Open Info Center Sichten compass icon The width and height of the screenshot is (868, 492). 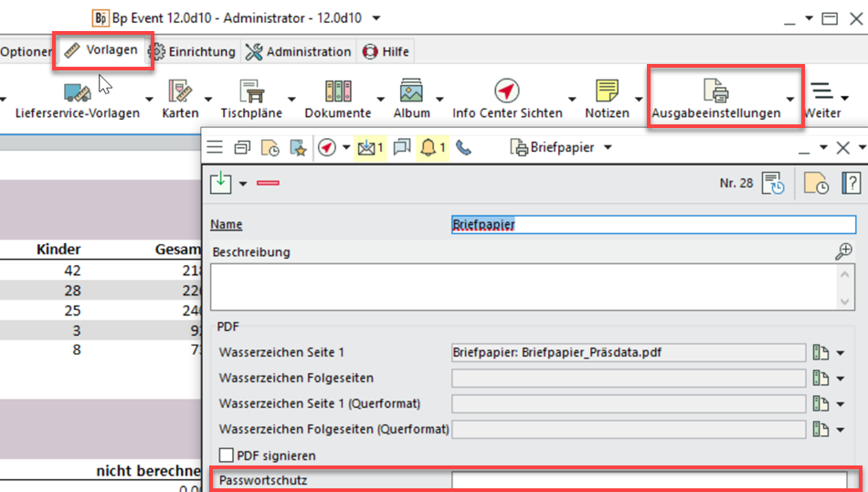[x=507, y=92]
